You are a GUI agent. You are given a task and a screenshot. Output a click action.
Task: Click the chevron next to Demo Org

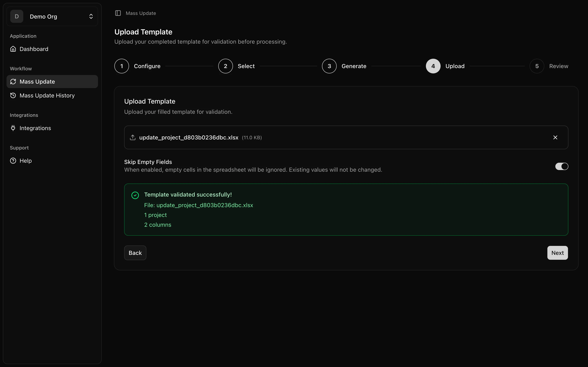91,16
